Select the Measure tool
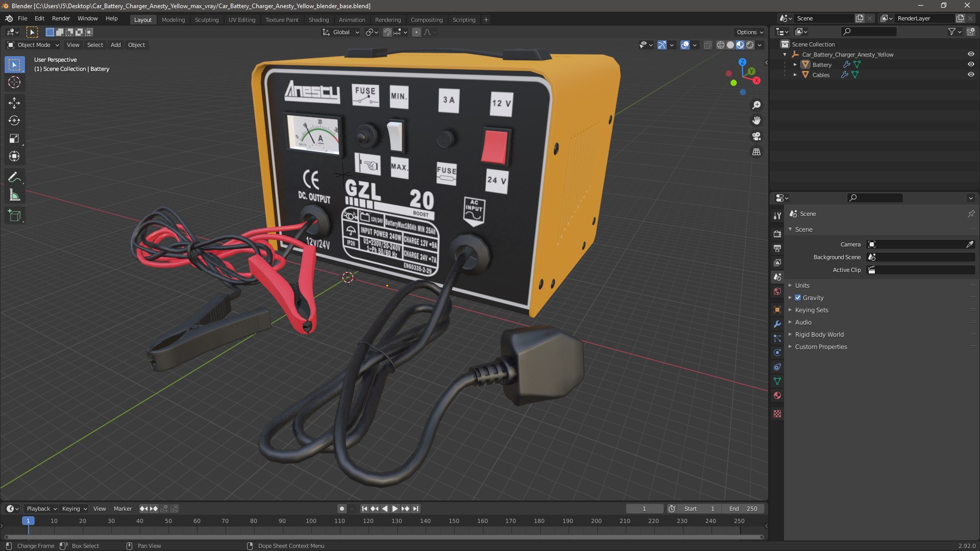The image size is (980, 551). tap(14, 195)
